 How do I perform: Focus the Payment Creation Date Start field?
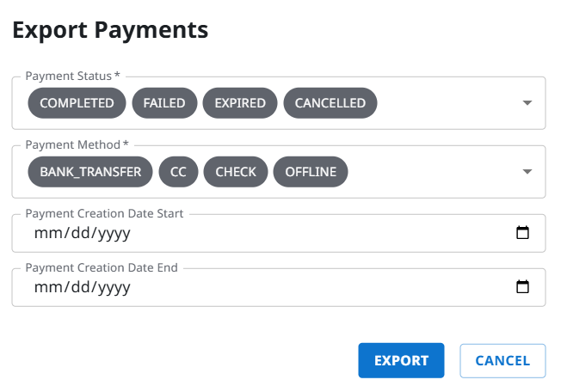pyautogui.click(x=258, y=233)
